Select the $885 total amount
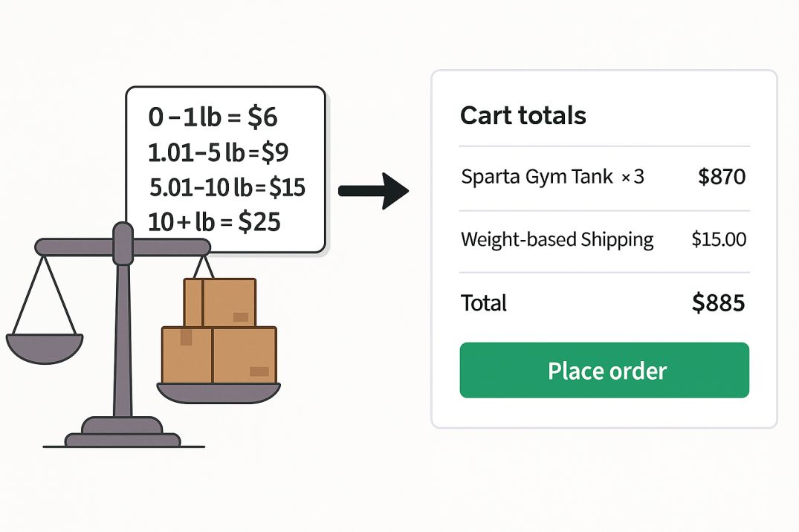This screenshot has height=532, width=799. click(719, 302)
